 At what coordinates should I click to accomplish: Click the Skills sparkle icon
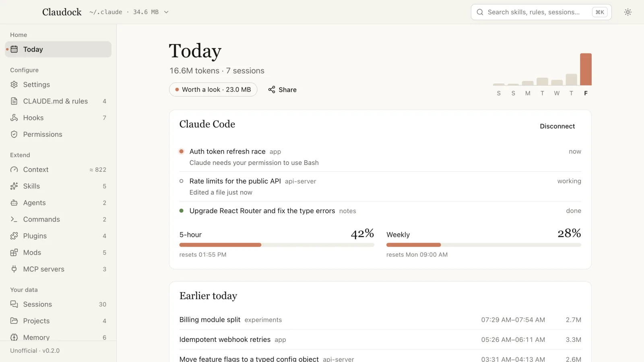[14, 186]
